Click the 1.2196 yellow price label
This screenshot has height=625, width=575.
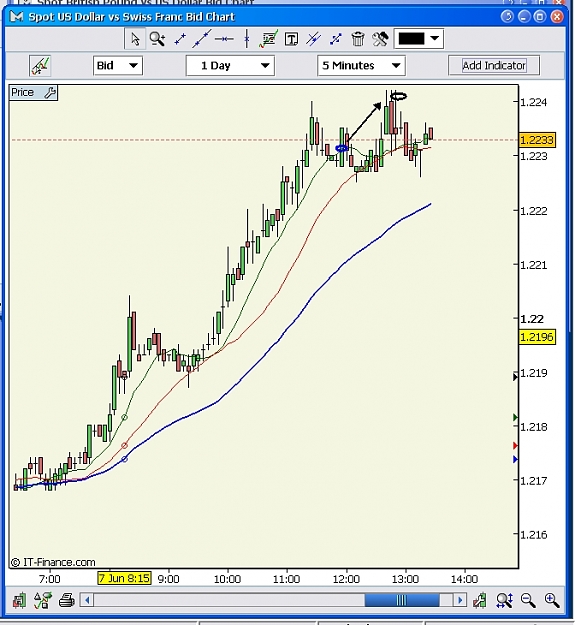pos(537,337)
